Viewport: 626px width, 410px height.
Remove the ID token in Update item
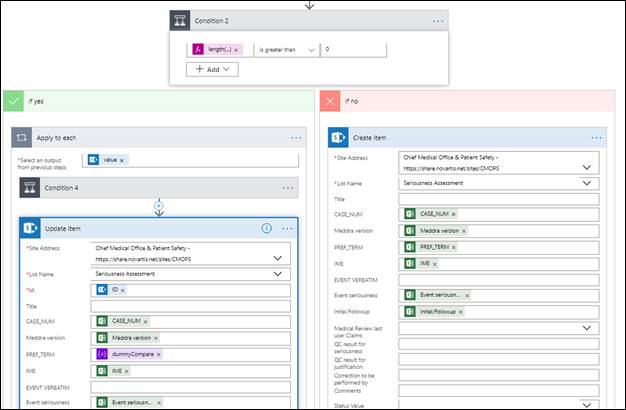click(123, 290)
